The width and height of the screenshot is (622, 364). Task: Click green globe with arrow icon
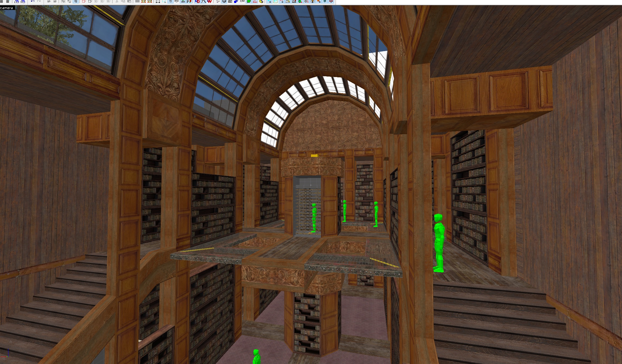click(x=300, y=2)
